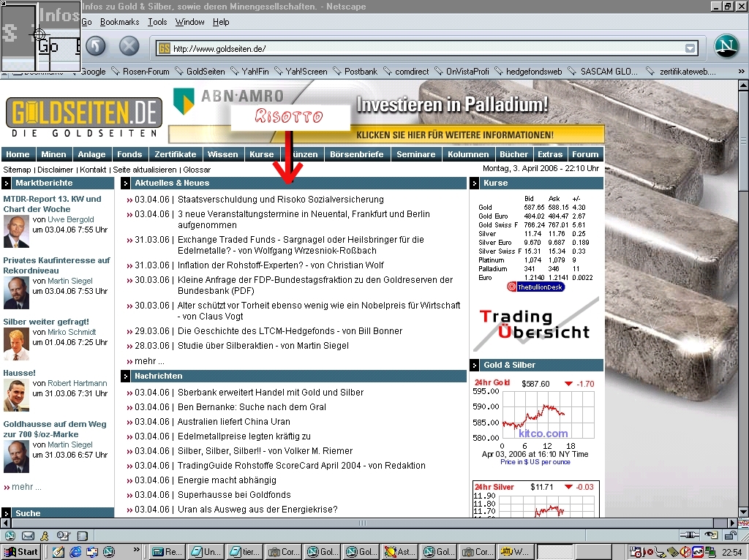Click the horizontal page scrollbar thumb
Image resolution: width=749 pixels, height=560 pixels.
coord(362,523)
